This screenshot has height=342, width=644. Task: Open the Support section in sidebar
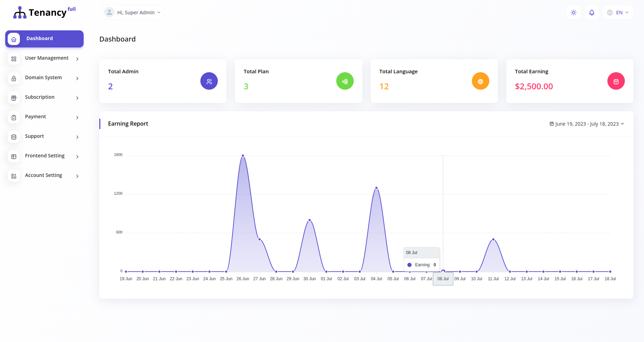click(34, 136)
